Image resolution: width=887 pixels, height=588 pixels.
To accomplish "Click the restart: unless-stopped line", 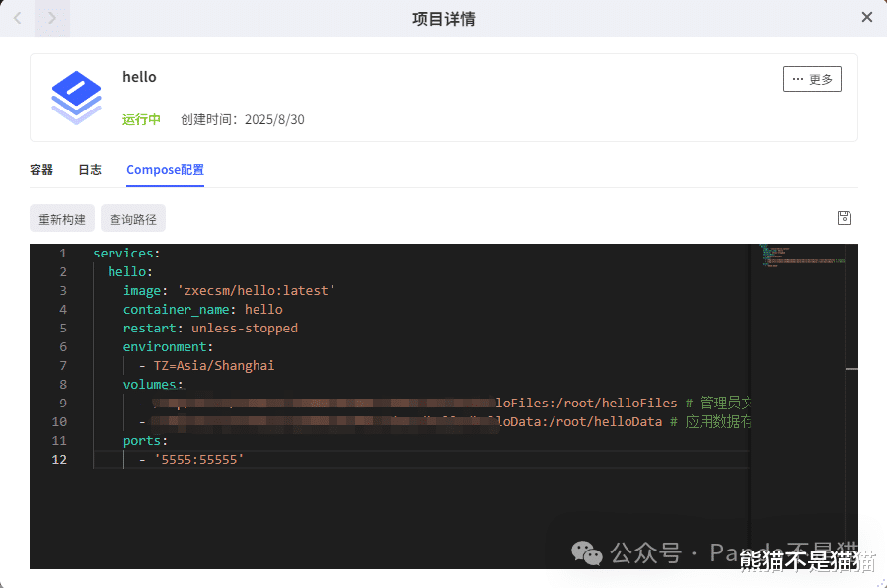I will tap(210, 329).
